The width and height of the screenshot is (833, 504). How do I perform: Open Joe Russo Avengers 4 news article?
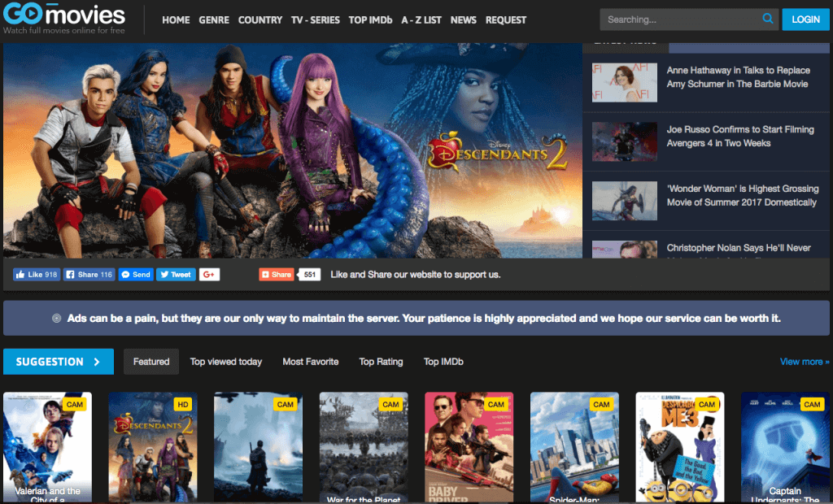pos(740,137)
